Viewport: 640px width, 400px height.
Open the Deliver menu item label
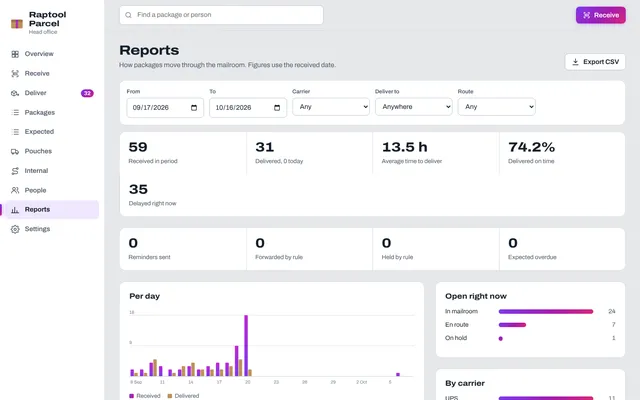click(x=35, y=93)
